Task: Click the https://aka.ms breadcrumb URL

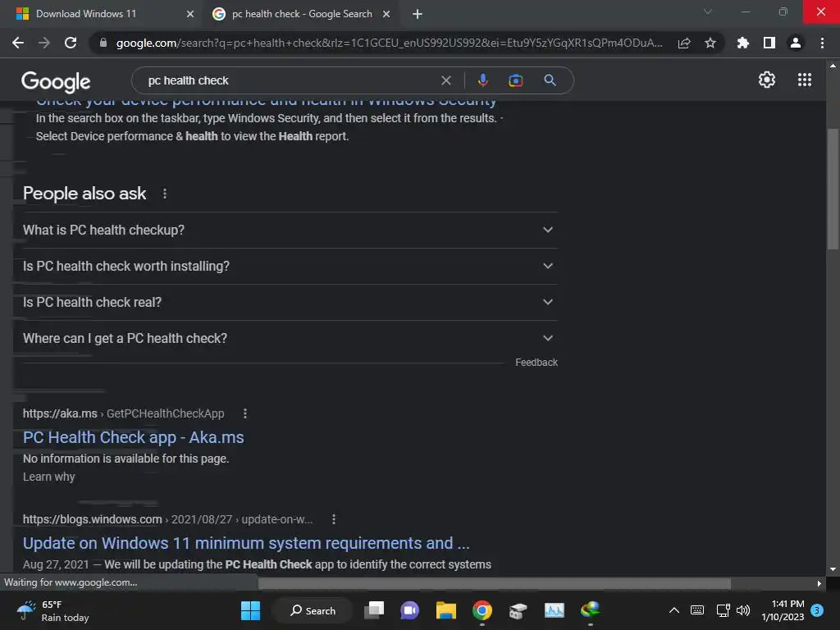Action: pos(60,413)
